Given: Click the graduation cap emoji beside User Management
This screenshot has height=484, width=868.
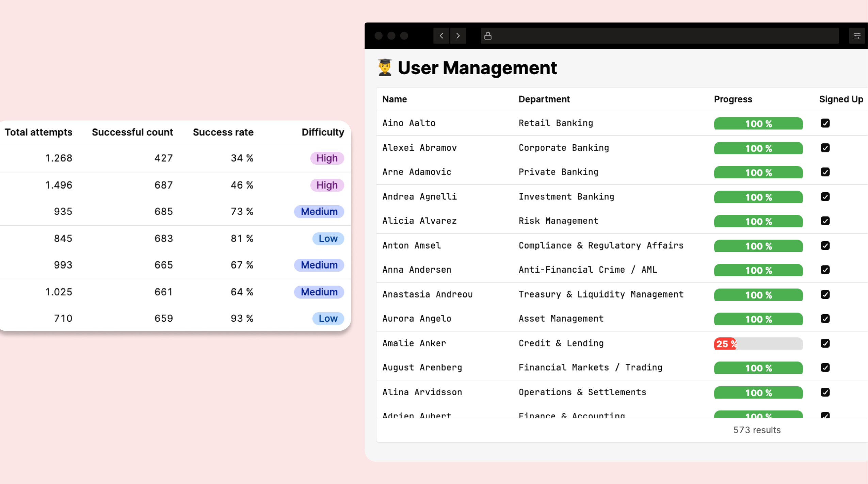Looking at the screenshot, I should coord(385,67).
